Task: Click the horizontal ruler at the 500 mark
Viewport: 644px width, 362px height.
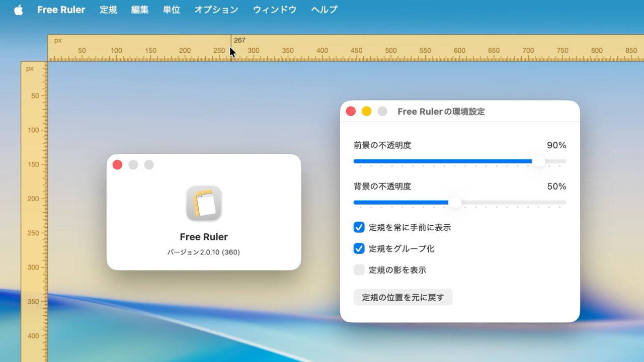Action: tap(391, 50)
